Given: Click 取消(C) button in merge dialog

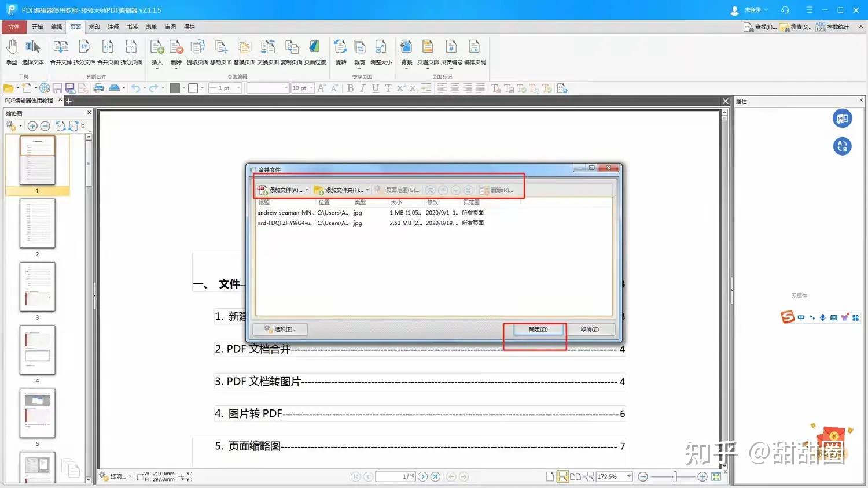Looking at the screenshot, I should coord(589,330).
